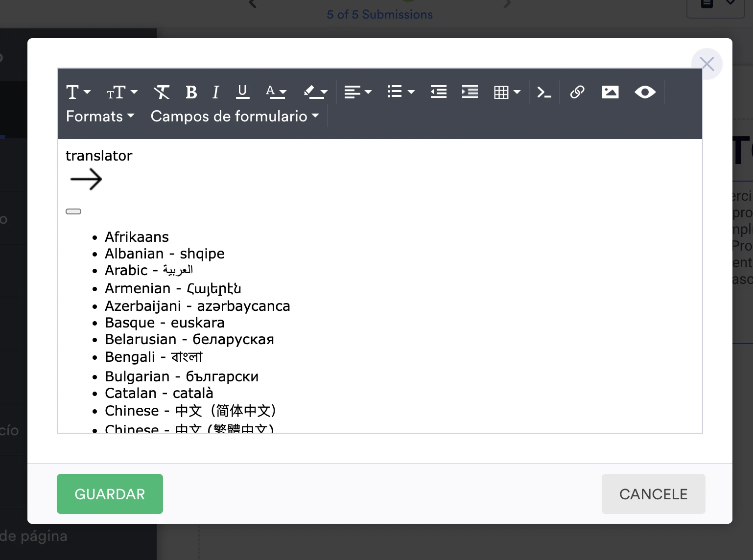Underline the selected text

coord(242,92)
